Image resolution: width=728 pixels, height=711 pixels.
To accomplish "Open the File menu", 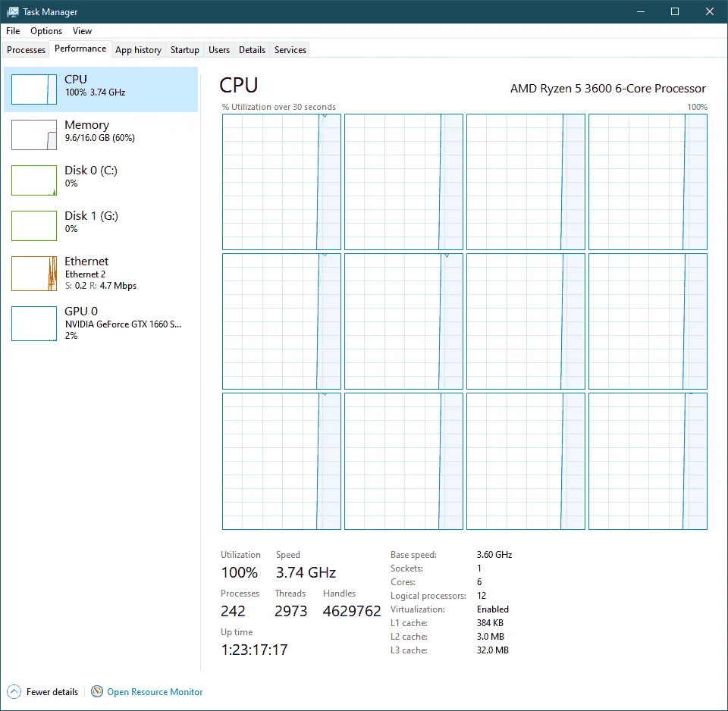I will coord(13,30).
